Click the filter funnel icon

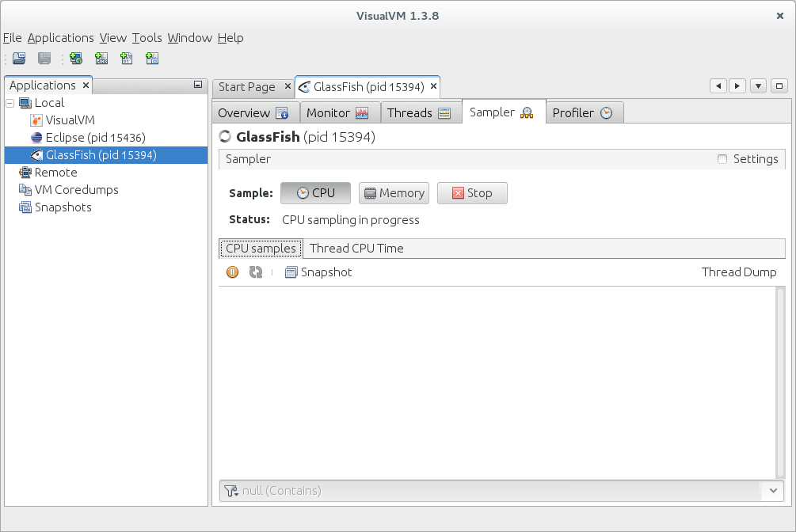(231, 491)
